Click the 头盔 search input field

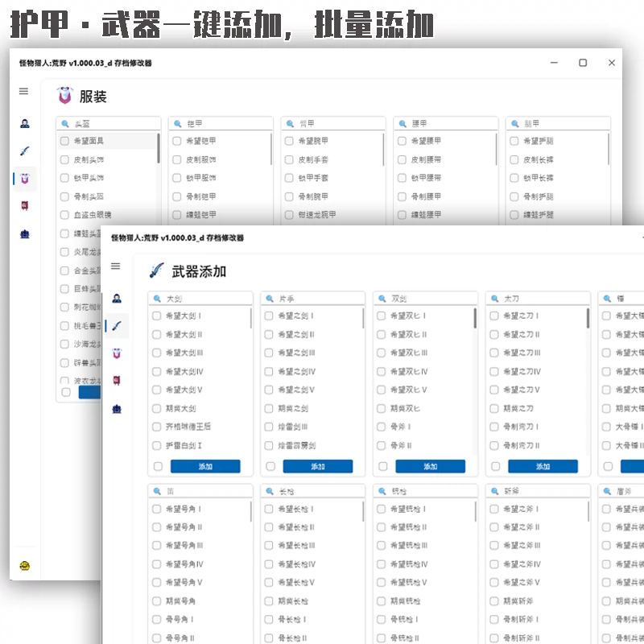(109, 124)
